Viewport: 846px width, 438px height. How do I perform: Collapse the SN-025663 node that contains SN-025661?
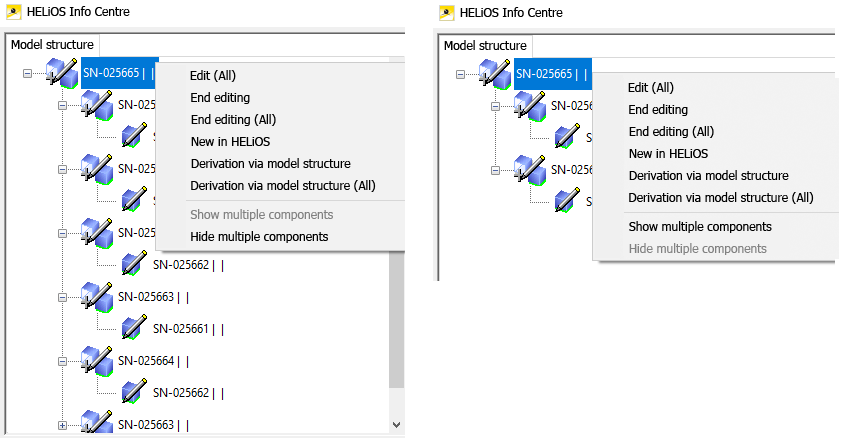pos(63,297)
